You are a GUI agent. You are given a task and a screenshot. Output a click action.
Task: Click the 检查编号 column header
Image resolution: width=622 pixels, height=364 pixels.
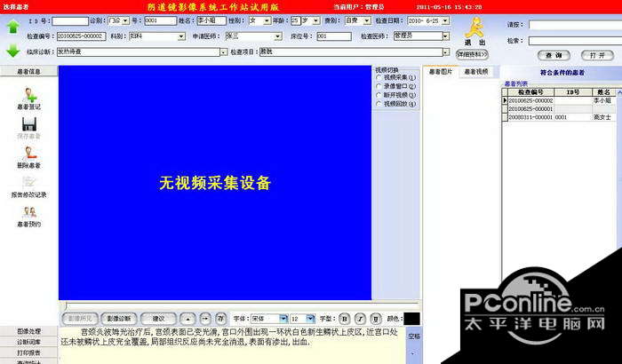[x=530, y=92]
